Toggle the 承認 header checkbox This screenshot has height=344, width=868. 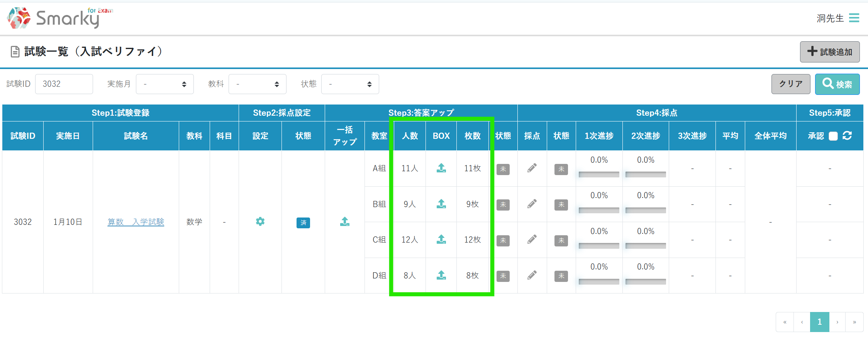[833, 136]
